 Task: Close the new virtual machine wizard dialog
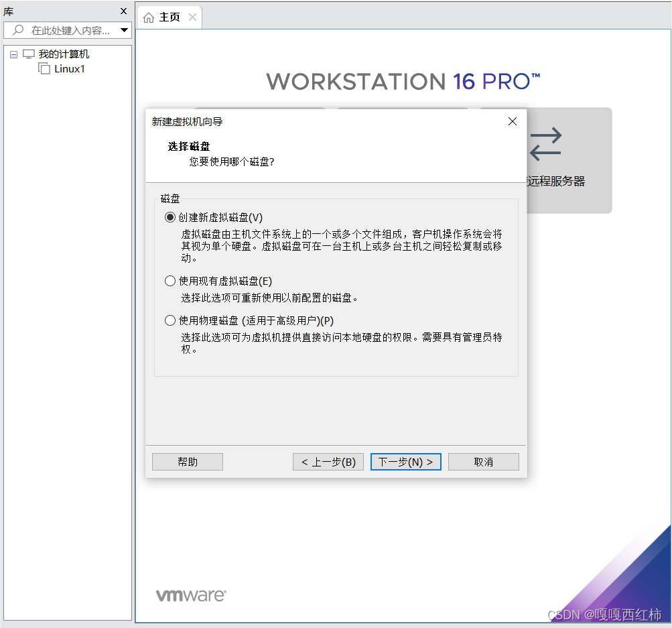click(512, 121)
